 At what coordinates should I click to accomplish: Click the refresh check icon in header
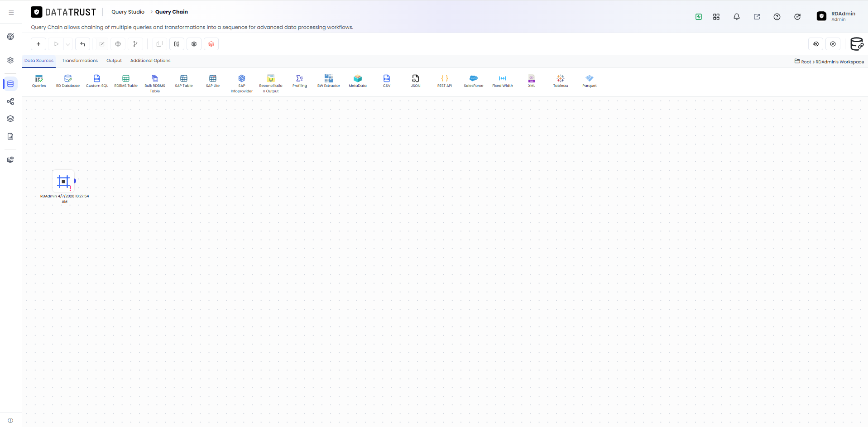[x=797, y=17]
